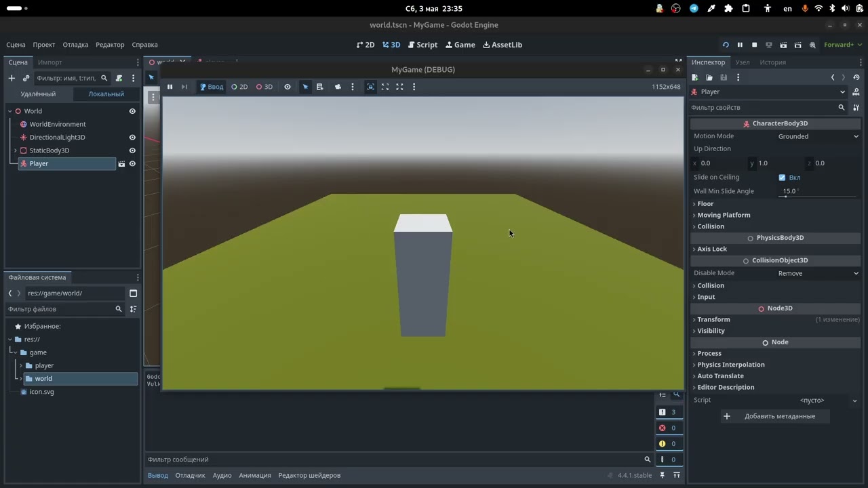This screenshot has width=868, height=488.
Task: Open AssetLib workspace
Action: point(502,45)
